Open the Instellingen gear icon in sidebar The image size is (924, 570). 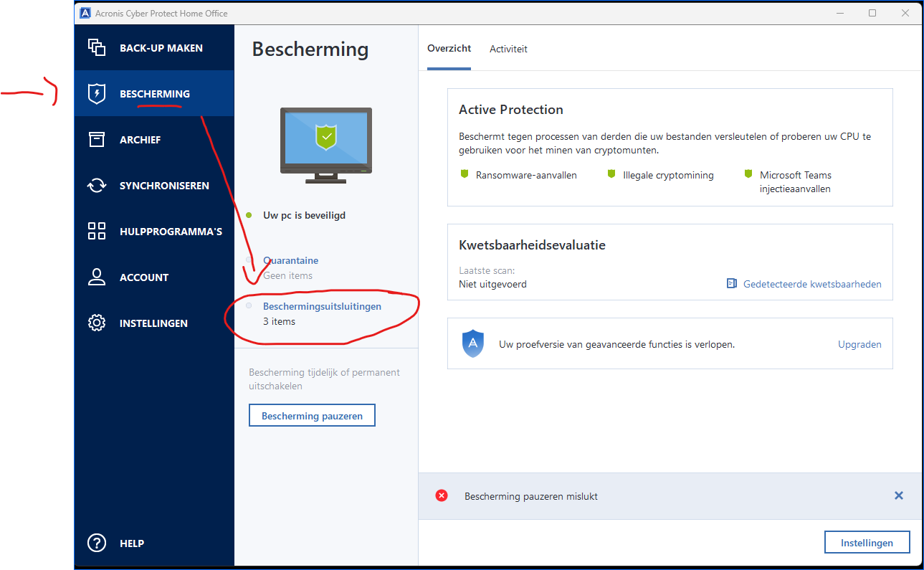[97, 323]
